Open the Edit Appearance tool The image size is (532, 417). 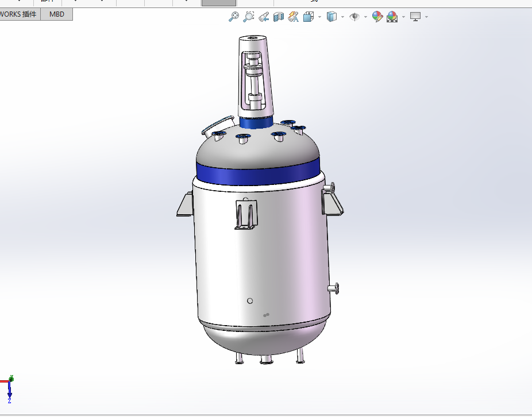377,16
